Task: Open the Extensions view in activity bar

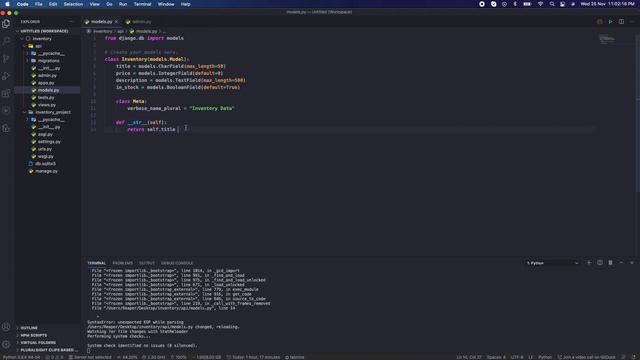Action: tap(6, 93)
